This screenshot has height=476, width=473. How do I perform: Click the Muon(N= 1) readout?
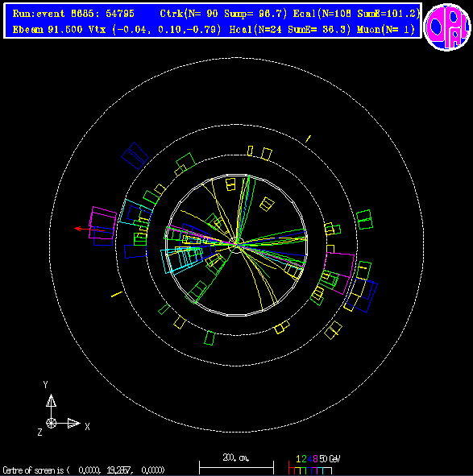(386, 30)
